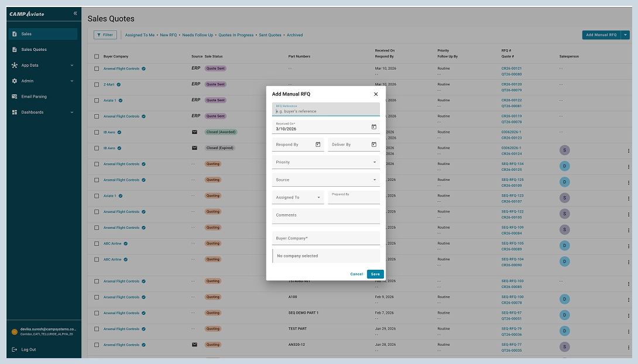Check the IB Aero Closed (Expired) row checkbox

(x=97, y=148)
